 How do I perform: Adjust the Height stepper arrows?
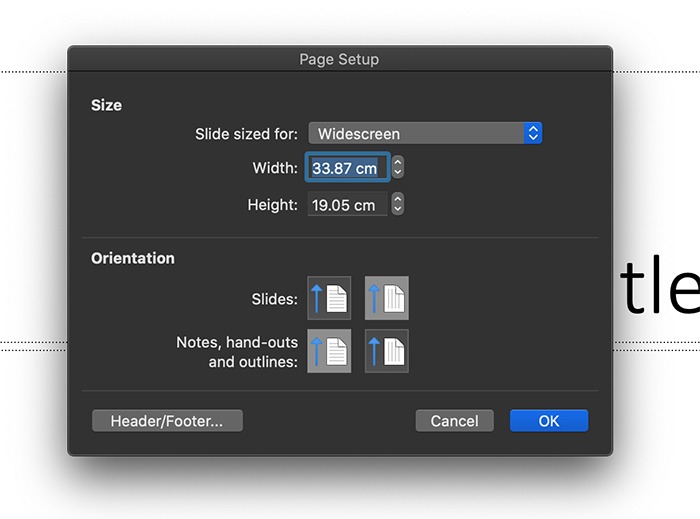click(x=398, y=204)
